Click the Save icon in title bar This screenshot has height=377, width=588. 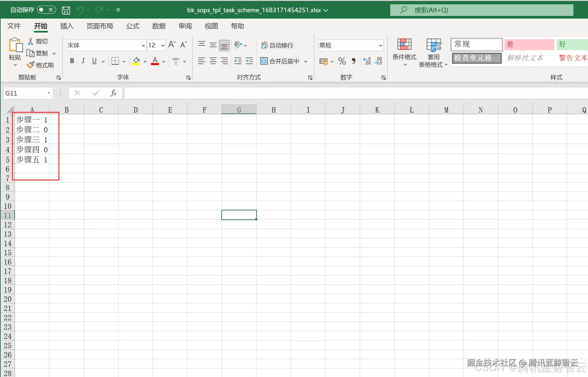coord(66,10)
